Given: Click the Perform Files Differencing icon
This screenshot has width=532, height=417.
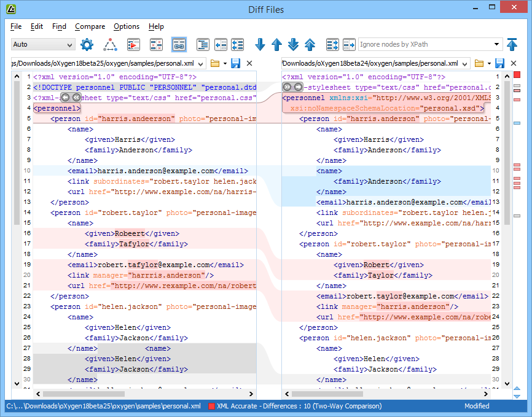Looking at the screenshot, I should (x=133, y=45).
